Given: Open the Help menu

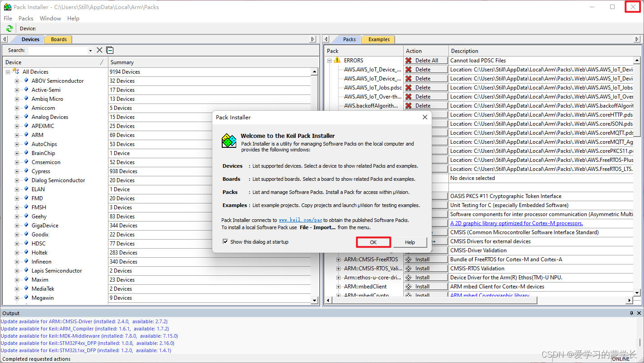Looking at the screenshot, I should (73, 18).
